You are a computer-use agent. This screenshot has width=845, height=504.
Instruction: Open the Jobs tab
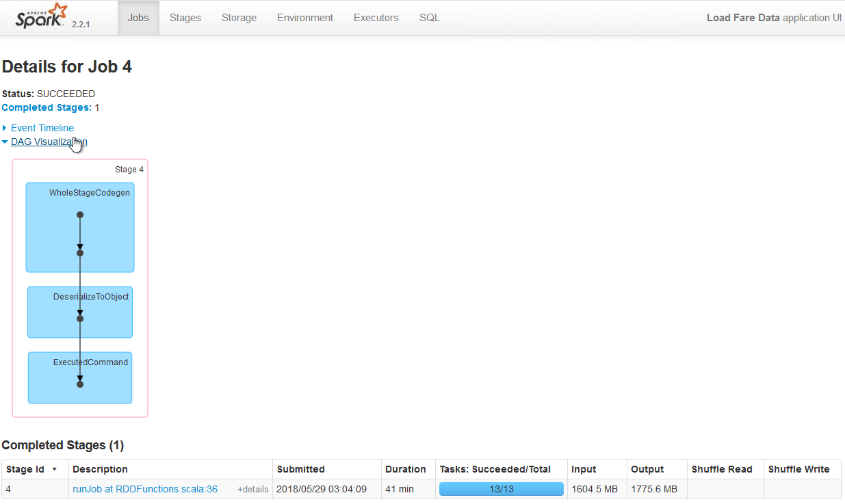click(138, 18)
